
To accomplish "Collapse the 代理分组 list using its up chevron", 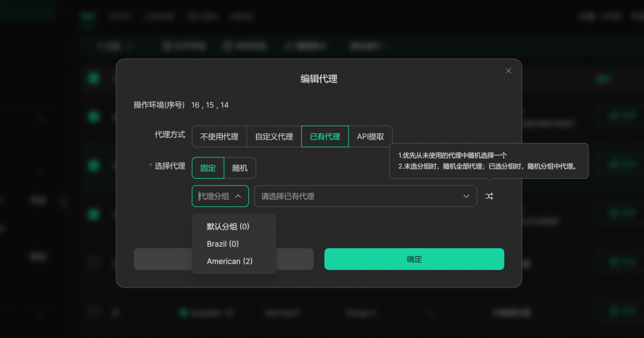I will pyautogui.click(x=238, y=196).
